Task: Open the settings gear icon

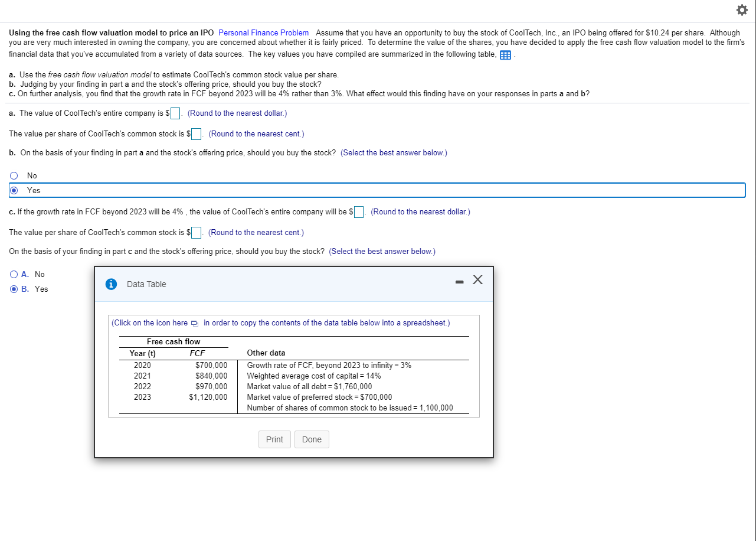Action: click(x=741, y=9)
